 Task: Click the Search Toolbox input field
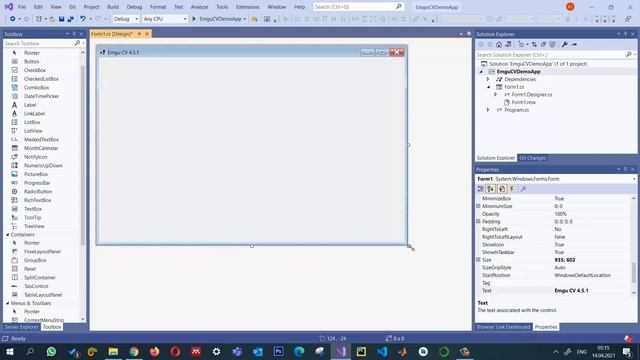39,43
